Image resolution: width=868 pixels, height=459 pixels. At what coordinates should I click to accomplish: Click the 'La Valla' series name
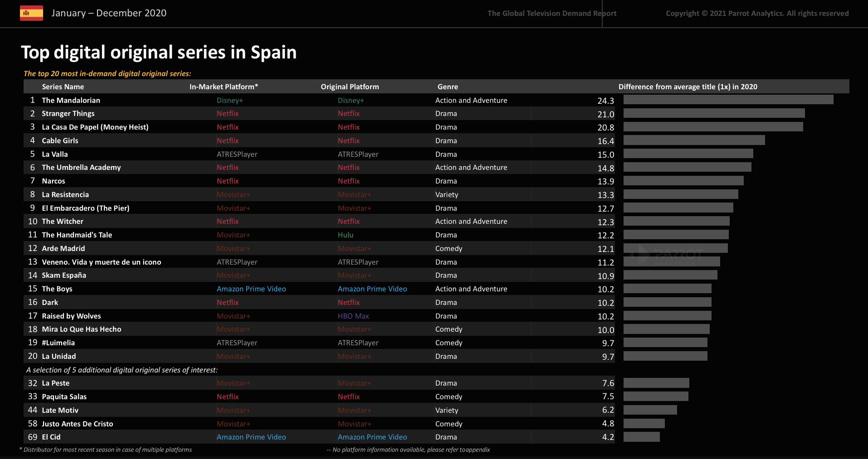(55, 155)
